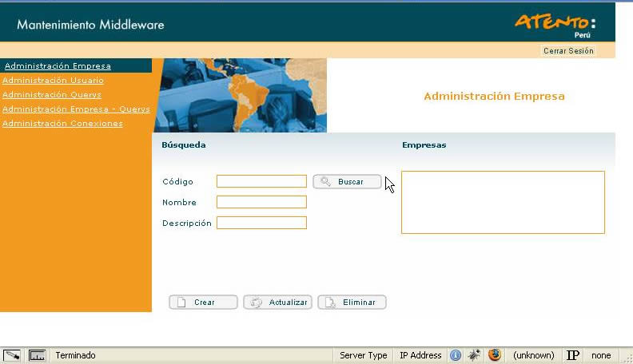Click the first status bar icon at left

12,355
